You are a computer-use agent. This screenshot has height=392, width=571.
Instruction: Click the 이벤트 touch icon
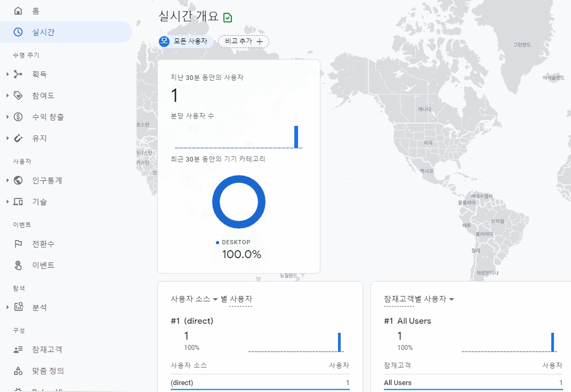18,265
